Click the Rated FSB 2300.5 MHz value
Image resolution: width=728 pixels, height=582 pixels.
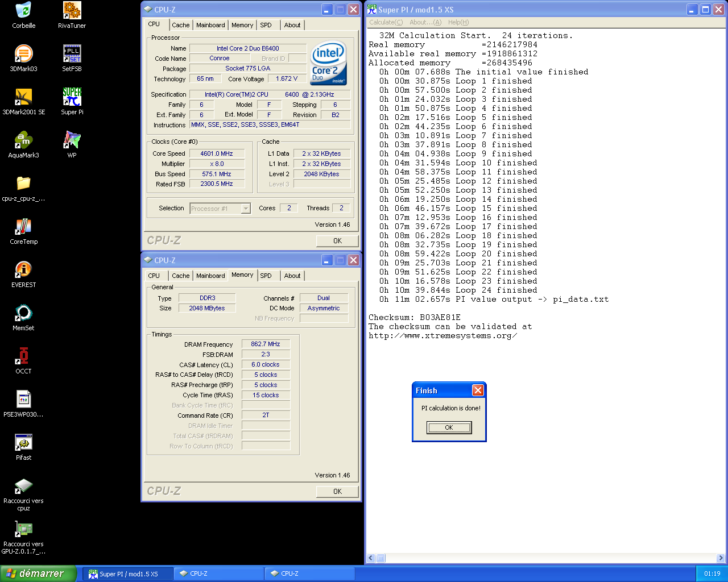point(217,184)
